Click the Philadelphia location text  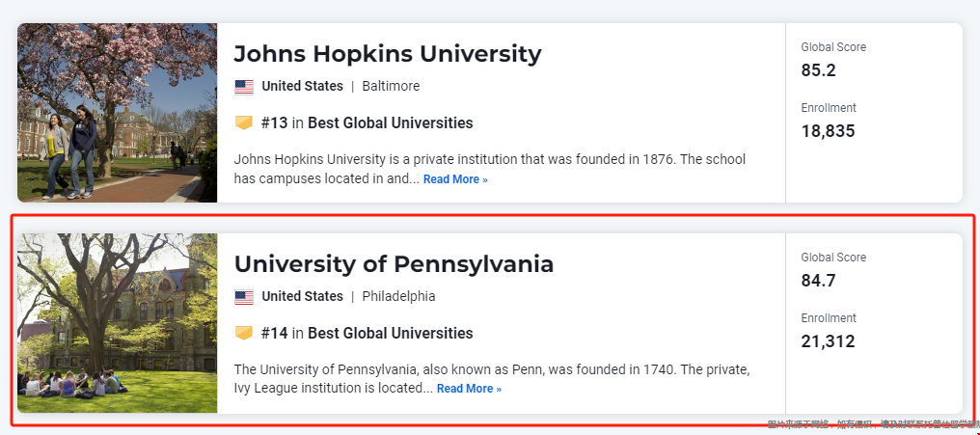pyautogui.click(x=398, y=296)
